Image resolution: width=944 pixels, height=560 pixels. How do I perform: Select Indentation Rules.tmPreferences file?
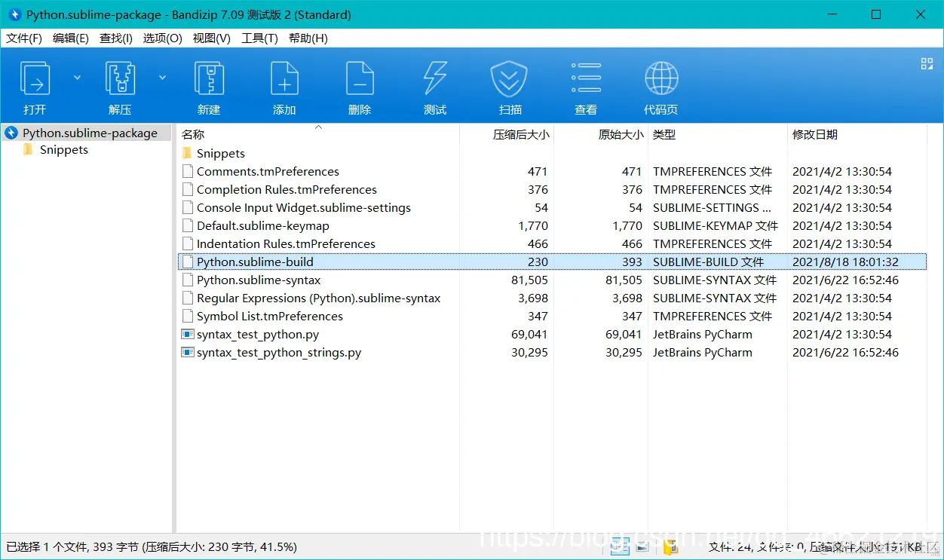point(286,243)
